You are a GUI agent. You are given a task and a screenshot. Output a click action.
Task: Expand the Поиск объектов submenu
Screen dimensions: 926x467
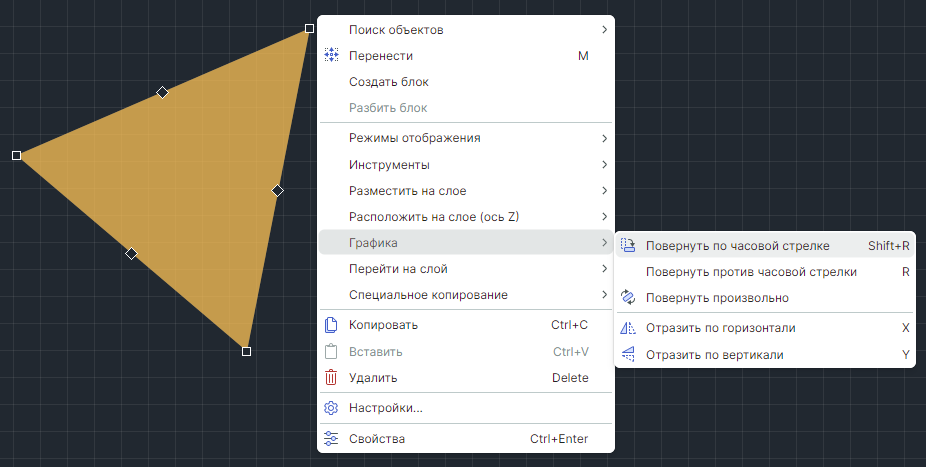tap(604, 30)
